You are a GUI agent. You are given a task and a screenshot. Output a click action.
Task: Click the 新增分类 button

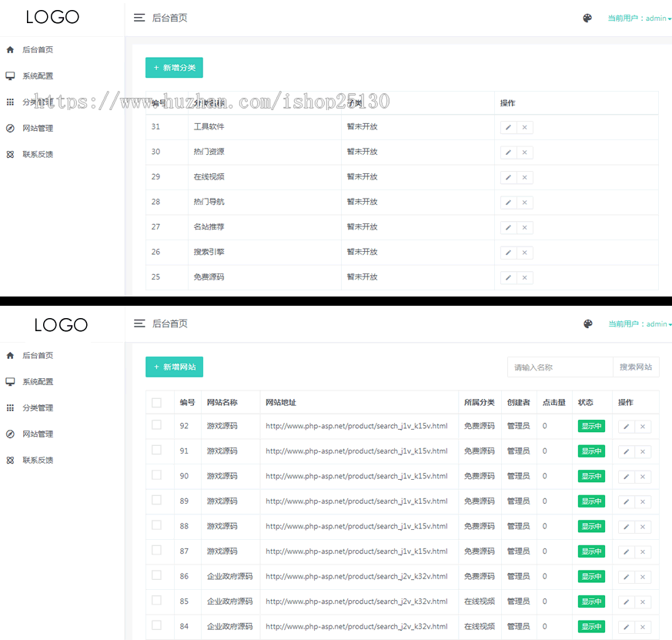[x=174, y=68]
